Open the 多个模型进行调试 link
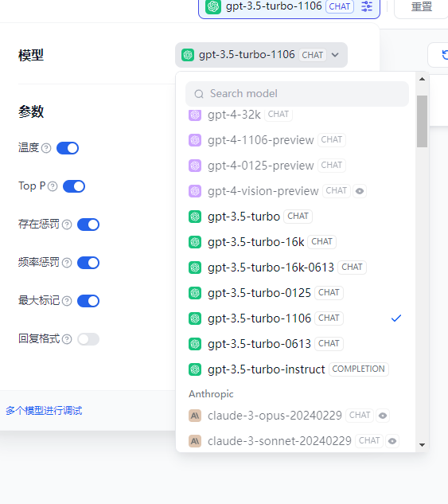Image resolution: width=448 pixels, height=504 pixels. 44,411
